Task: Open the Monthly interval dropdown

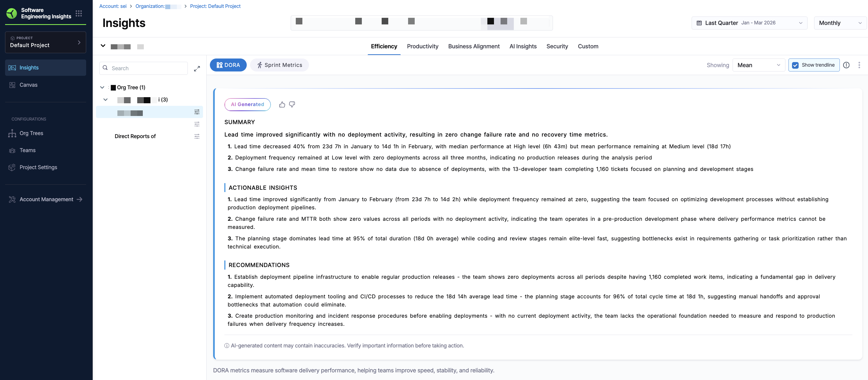Action: [840, 23]
